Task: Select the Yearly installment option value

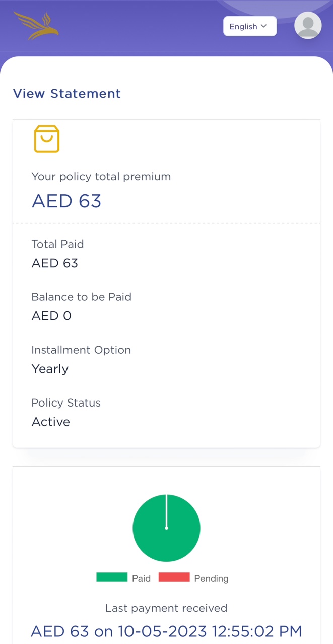Action: 50,369
